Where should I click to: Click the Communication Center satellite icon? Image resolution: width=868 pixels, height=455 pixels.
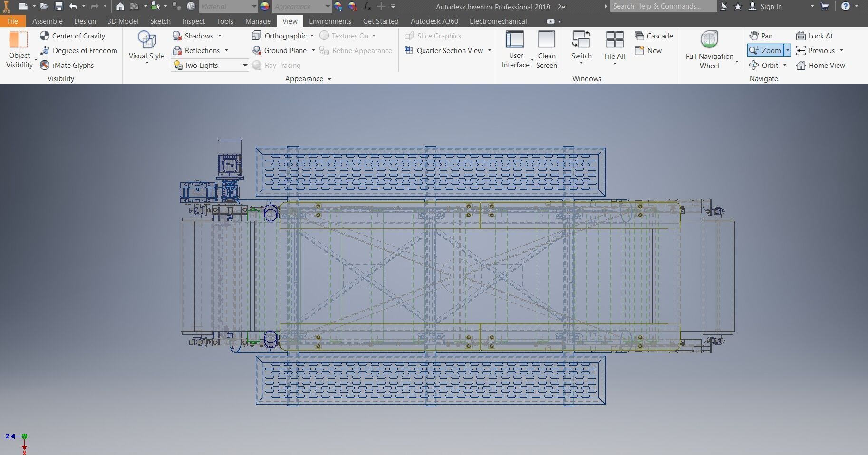[723, 6]
